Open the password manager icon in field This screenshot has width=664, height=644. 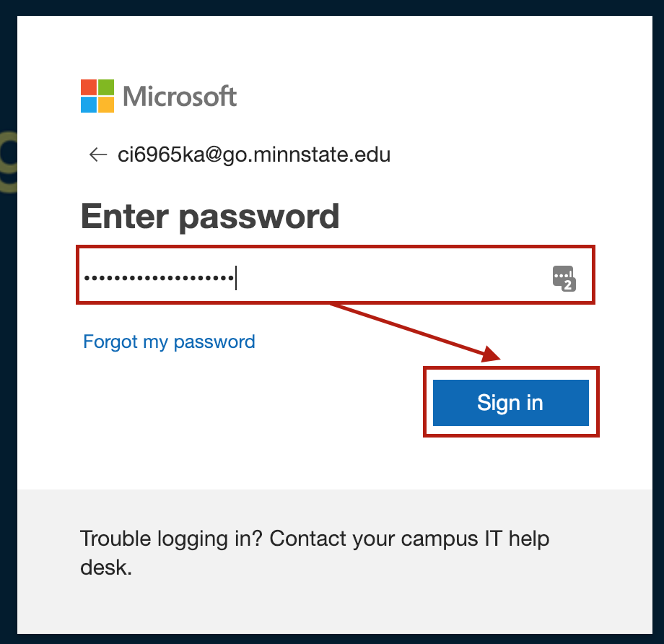pos(563,277)
